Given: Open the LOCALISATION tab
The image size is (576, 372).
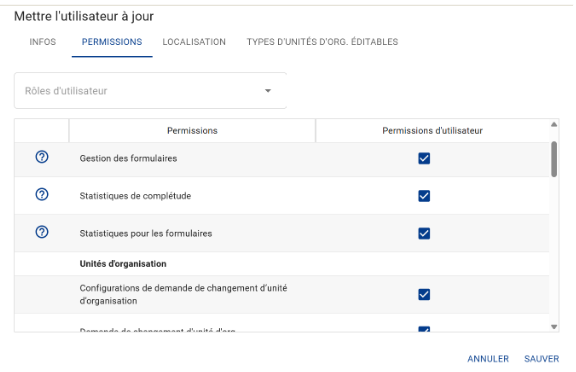Looking at the screenshot, I should (194, 42).
